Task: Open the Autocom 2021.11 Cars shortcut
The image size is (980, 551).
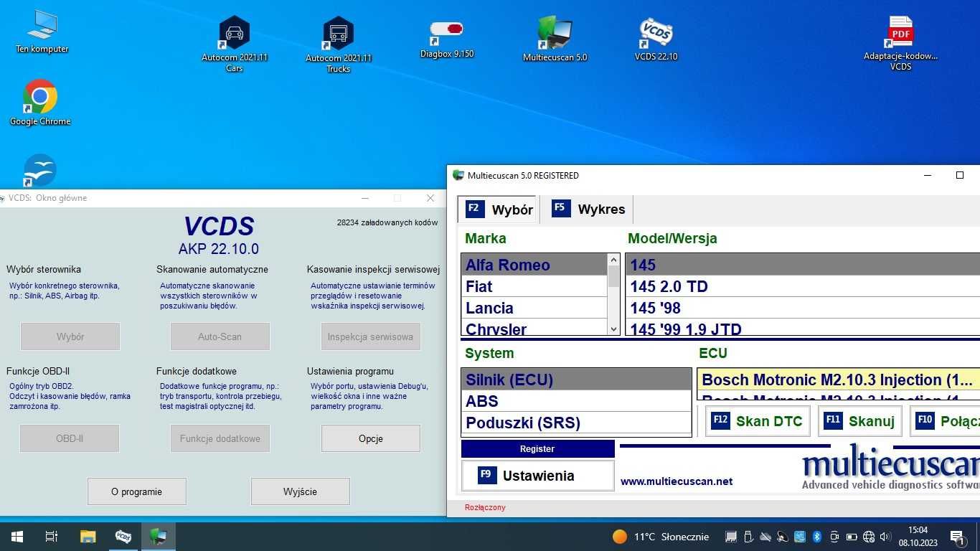Action: pyautogui.click(x=235, y=44)
